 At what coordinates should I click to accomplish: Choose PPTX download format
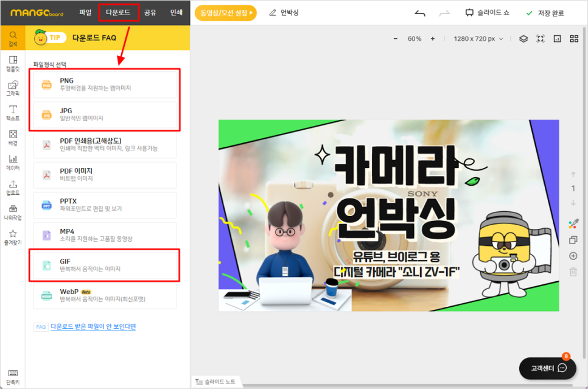tap(105, 205)
